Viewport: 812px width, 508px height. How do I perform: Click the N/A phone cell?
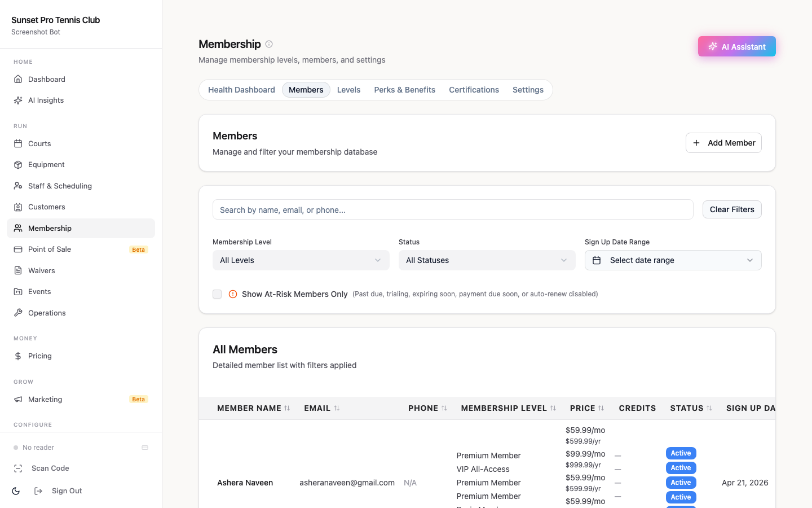pyautogui.click(x=410, y=483)
